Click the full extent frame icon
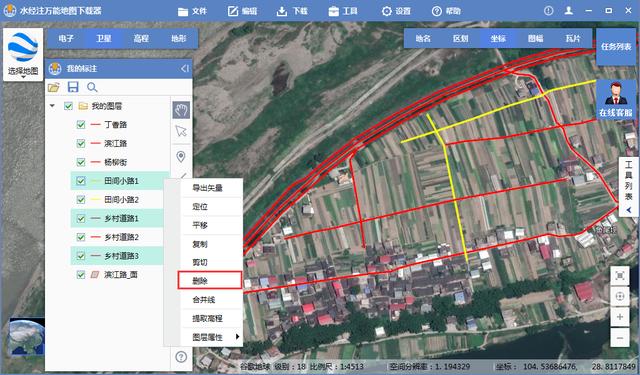 click(620, 276)
